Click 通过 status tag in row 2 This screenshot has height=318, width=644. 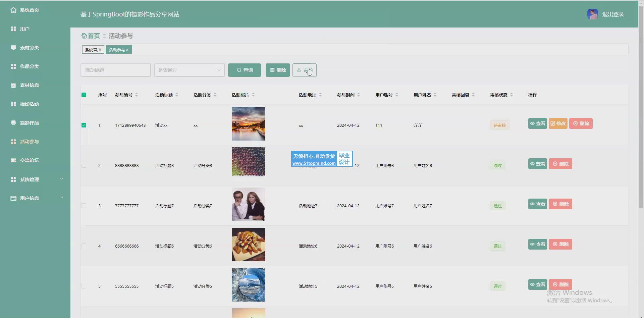pyautogui.click(x=498, y=165)
